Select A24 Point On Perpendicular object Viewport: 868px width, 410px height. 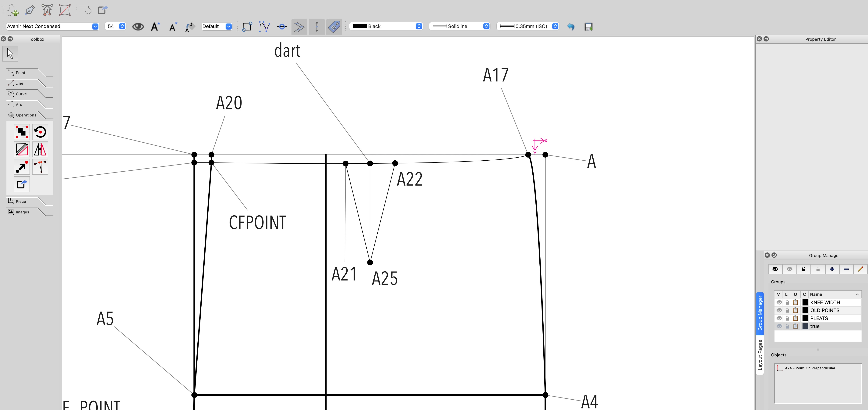tap(810, 368)
